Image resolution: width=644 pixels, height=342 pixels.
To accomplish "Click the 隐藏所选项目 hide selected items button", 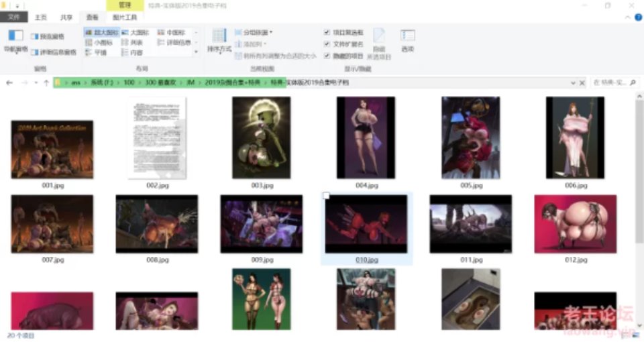I will point(378,44).
